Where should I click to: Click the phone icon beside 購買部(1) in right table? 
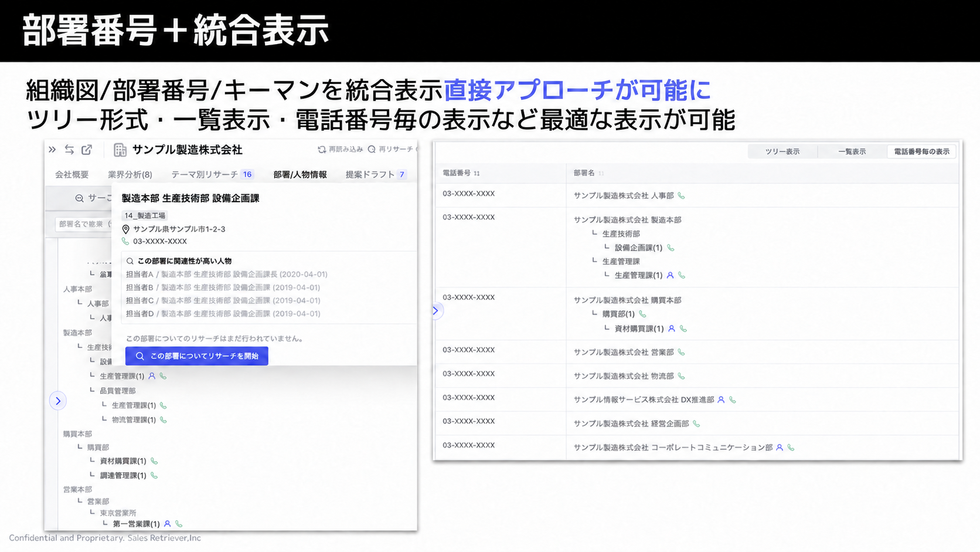click(x=642, y=314)
